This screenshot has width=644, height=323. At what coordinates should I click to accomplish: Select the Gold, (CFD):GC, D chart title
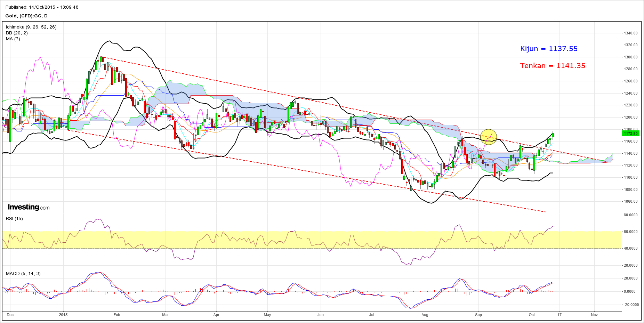tap(27, 16)
